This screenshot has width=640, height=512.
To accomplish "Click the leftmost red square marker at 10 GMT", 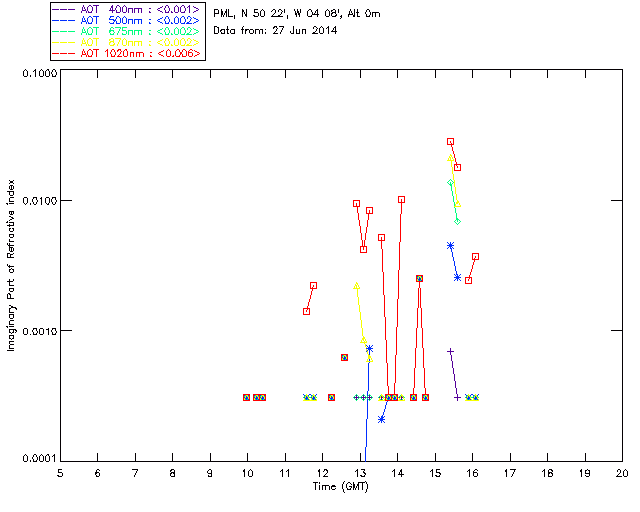I will point(246,397).
